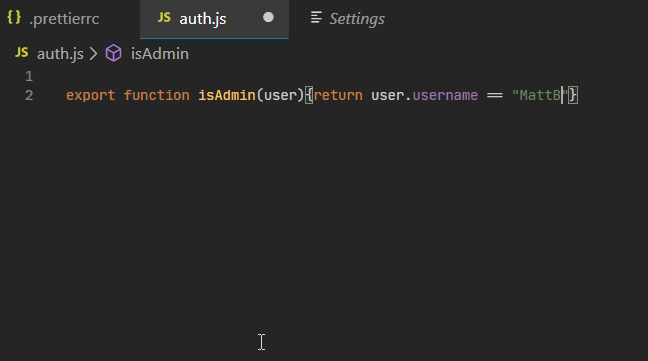The image size is (648, 361).
Task: Click the braces icon of .prettierrc tab
Action: pos(14,18)
